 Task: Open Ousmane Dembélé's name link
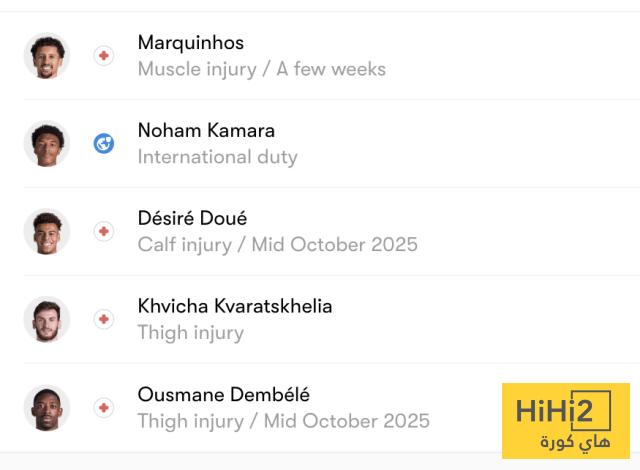pyautogui.click(x=223, y=395)
